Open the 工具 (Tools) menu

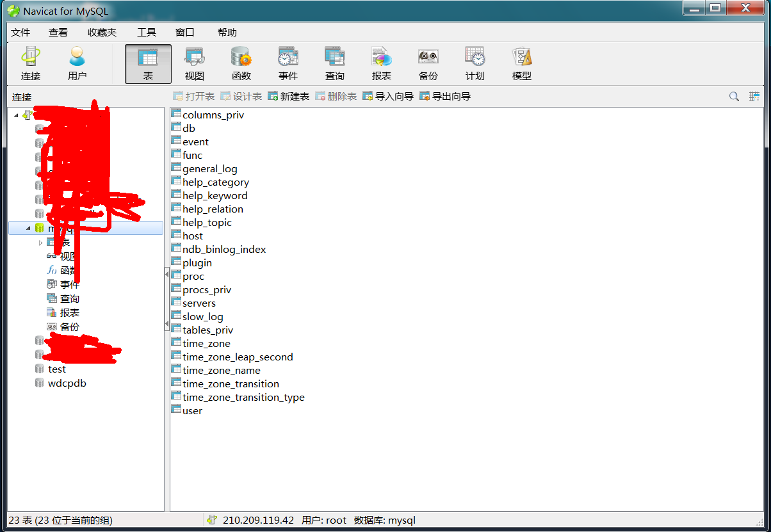coord(146,32)
